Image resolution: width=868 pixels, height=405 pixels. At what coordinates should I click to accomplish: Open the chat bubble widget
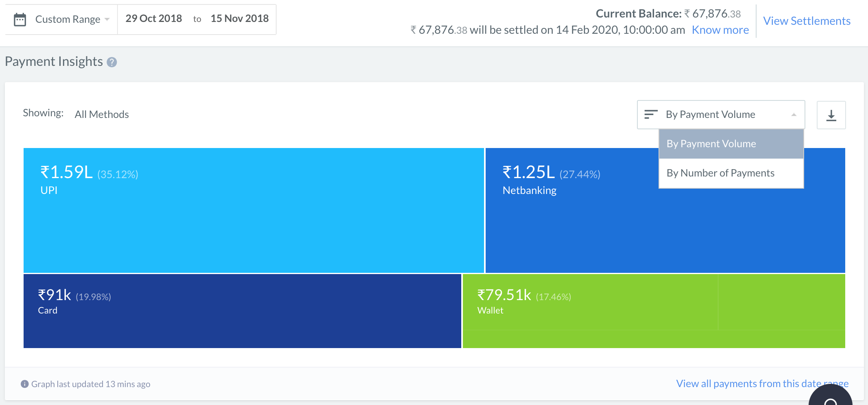(831, 395)
